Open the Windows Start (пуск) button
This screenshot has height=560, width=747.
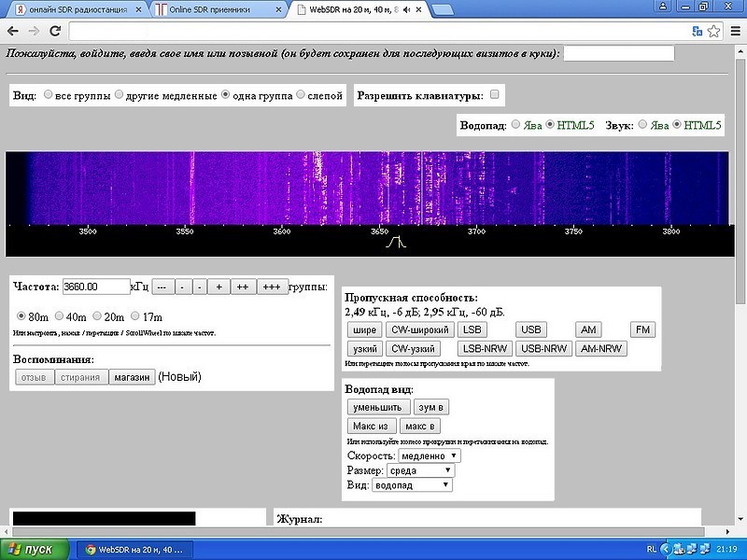click(x=34, y=549)
